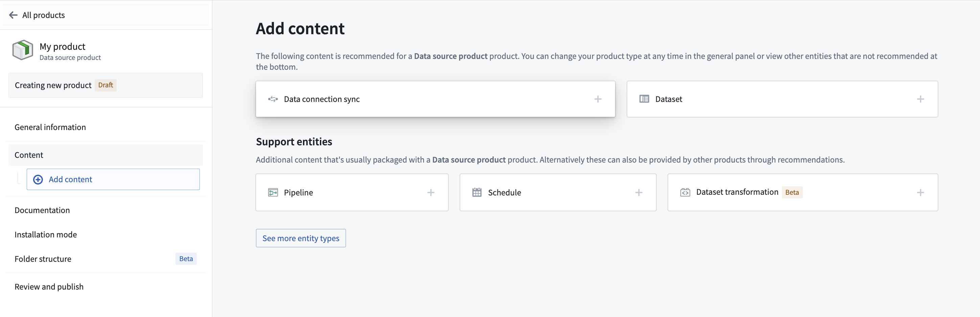Image resolution: width=980 pixels, height=317 pixels.
Task: Click the Draft status tag
Action: point(106,85)
